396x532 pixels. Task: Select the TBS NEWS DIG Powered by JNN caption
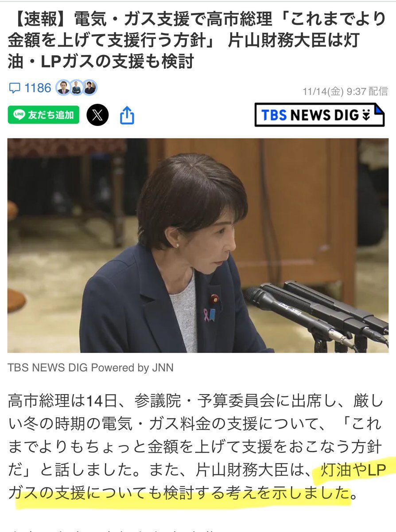90,368
